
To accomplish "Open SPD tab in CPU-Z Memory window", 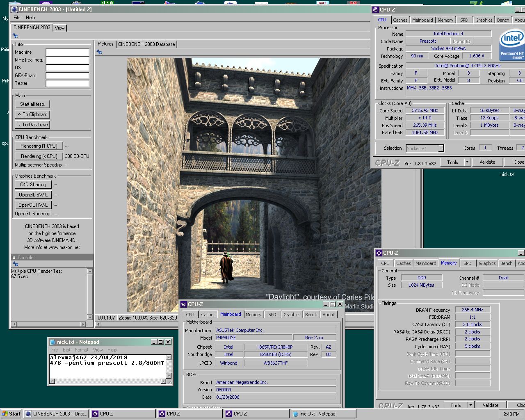I will point(468,263).
